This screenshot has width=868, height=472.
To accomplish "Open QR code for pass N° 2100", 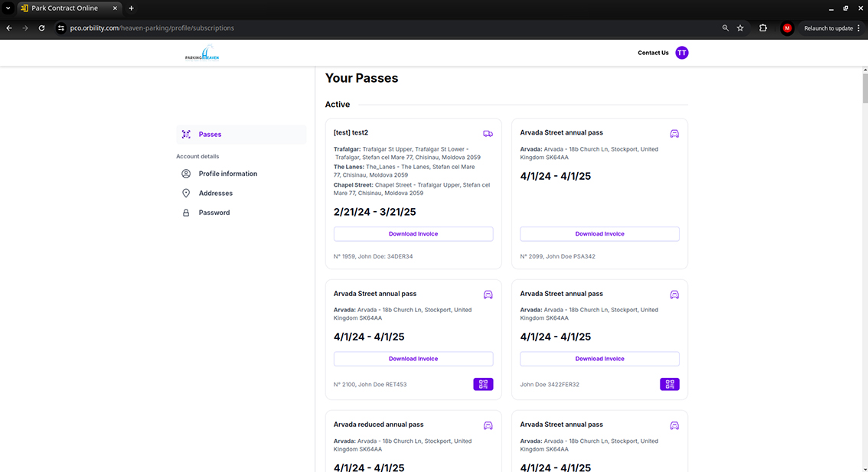I will [483, 384].
